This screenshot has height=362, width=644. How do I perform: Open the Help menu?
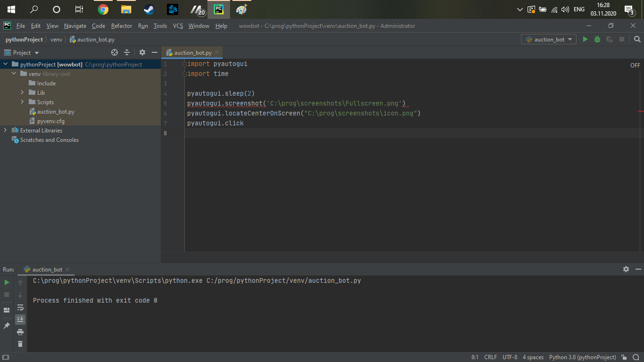(x=221, y=26)
